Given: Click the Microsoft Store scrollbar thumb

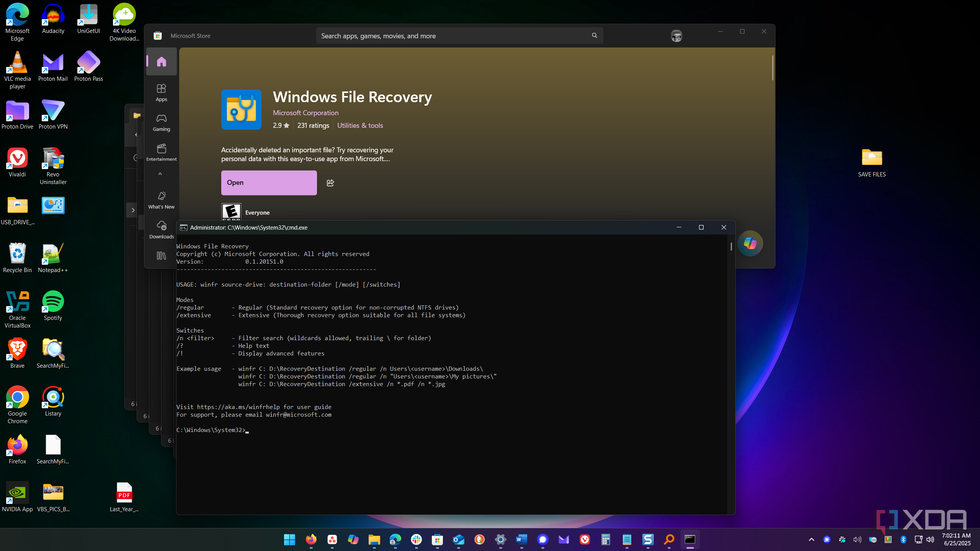Looking at the screenshot, I should tap(773, 68).
